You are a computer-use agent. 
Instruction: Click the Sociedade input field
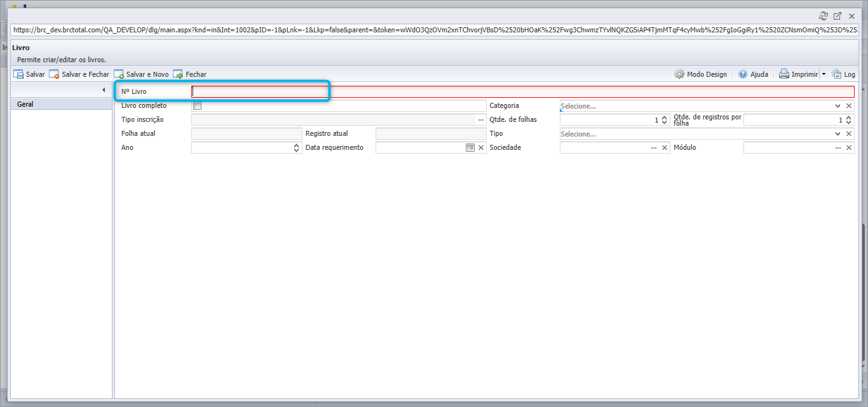click(604, 148)
